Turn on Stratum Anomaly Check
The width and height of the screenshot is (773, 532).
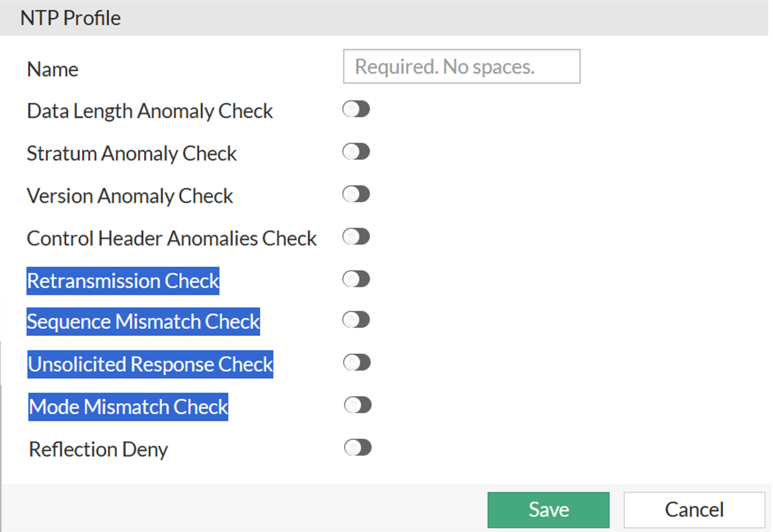click(356, 152)
